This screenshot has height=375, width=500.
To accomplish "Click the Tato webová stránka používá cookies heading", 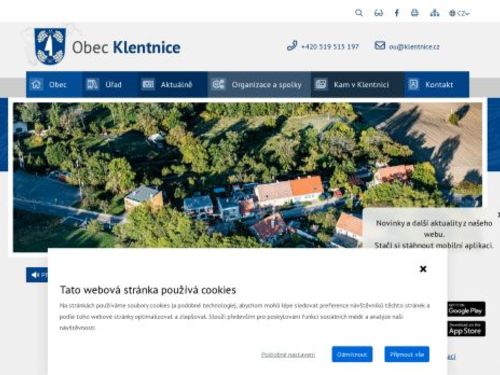I will coord(148,290).
